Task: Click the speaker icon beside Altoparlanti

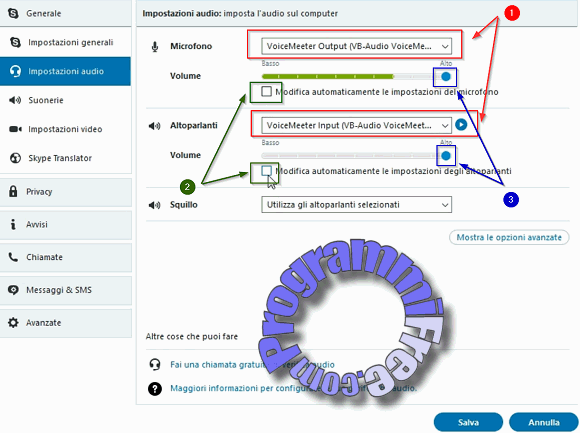Action: point(155,126)
